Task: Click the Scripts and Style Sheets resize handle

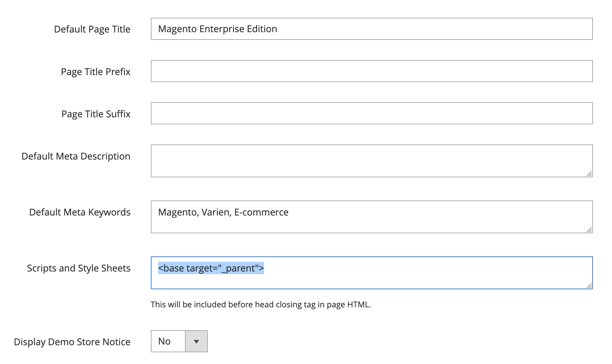Action: [x=589, y=286]
